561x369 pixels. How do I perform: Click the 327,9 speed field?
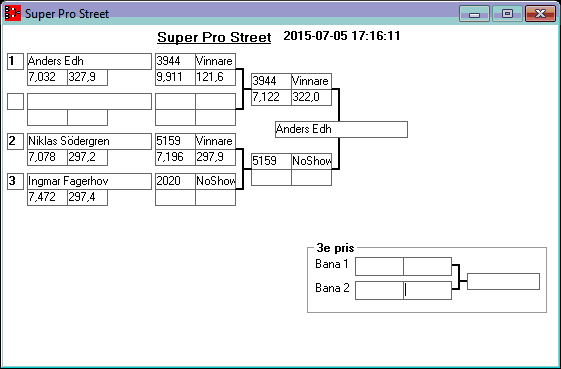[x=88, y=78]
